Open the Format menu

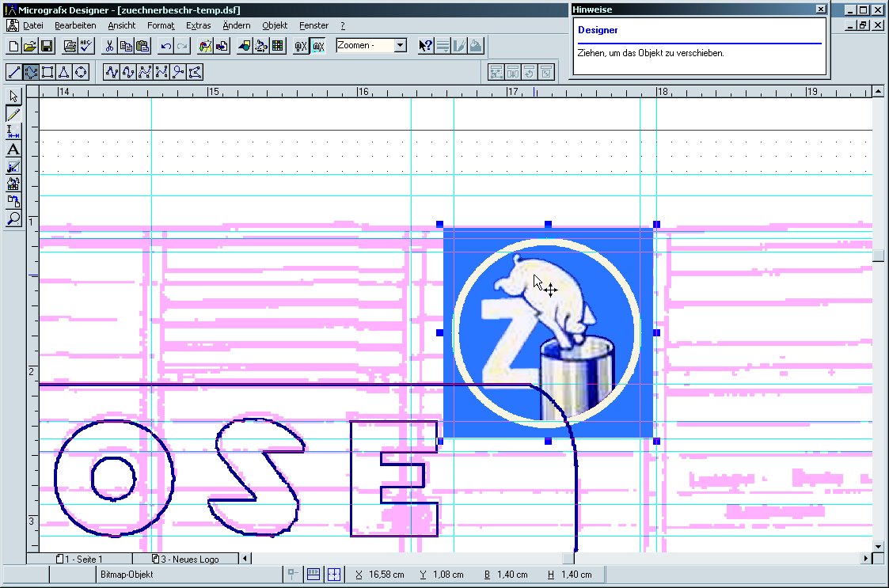pyautogui.click(x=161, y=25)
